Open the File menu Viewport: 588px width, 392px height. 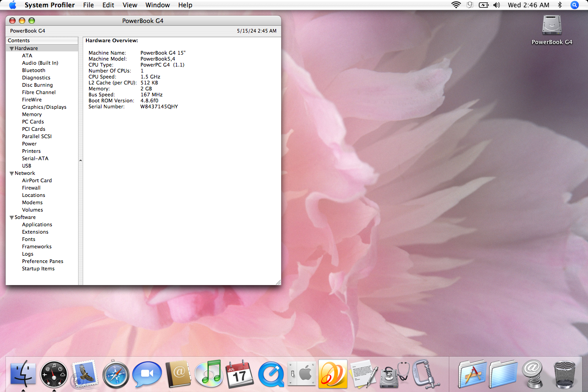tap(89, 5)
